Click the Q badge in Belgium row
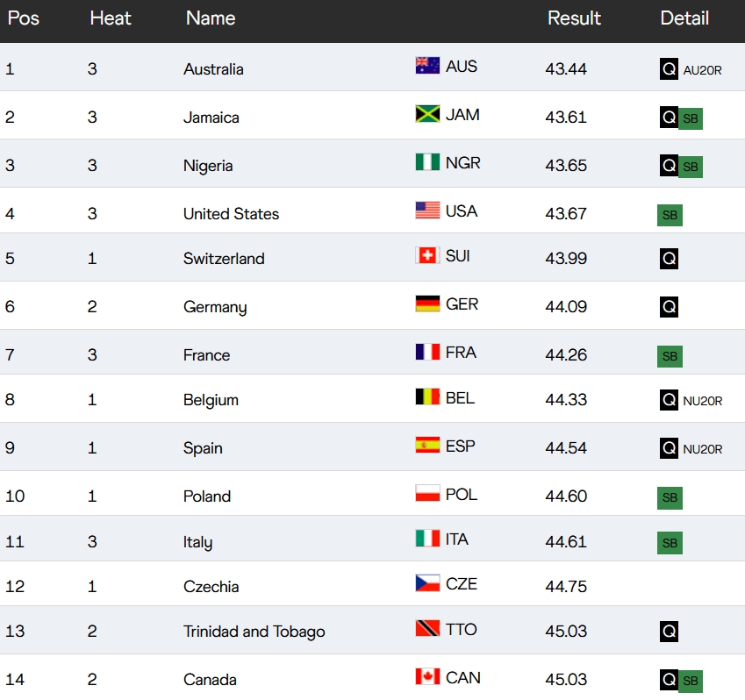Screen dimensions: 745x700 click(669, 400)
